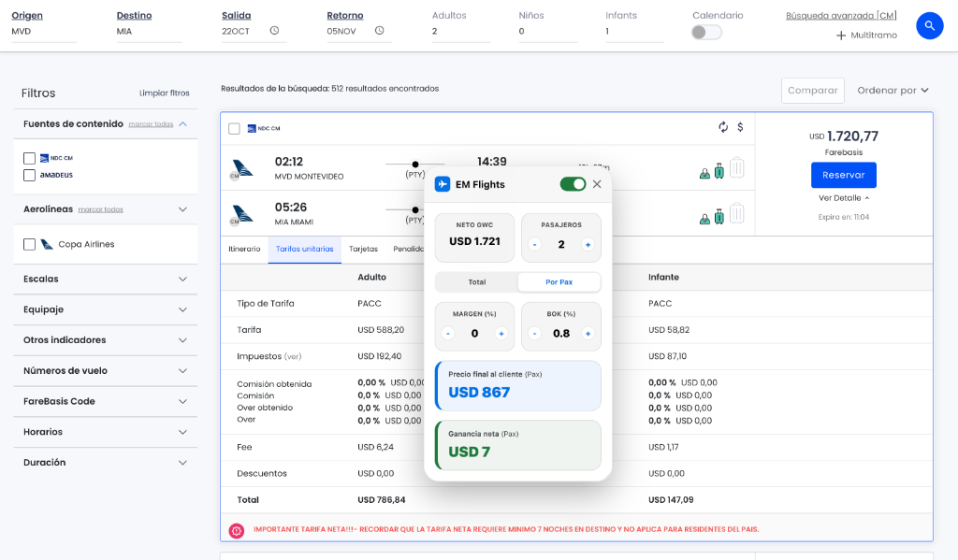Open the Ordenar por dropdown
This screenshot has height=560, width=958.
point(891,91)
